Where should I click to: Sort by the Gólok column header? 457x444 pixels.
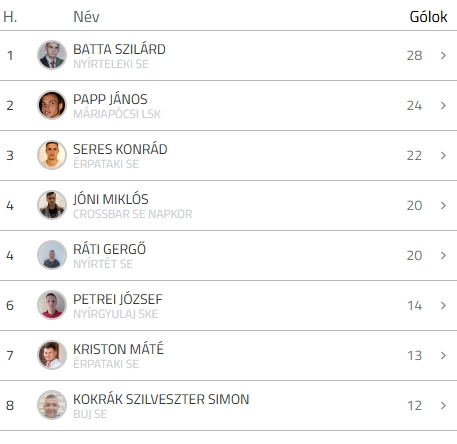pyautogui.click(x=428, y=17)
